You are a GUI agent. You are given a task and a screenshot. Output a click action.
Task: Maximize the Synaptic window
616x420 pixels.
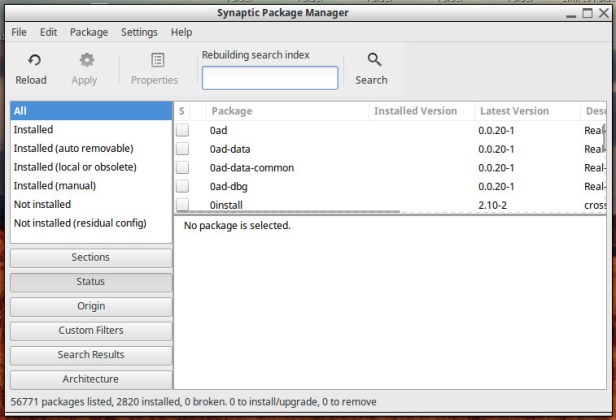[584, 13]
